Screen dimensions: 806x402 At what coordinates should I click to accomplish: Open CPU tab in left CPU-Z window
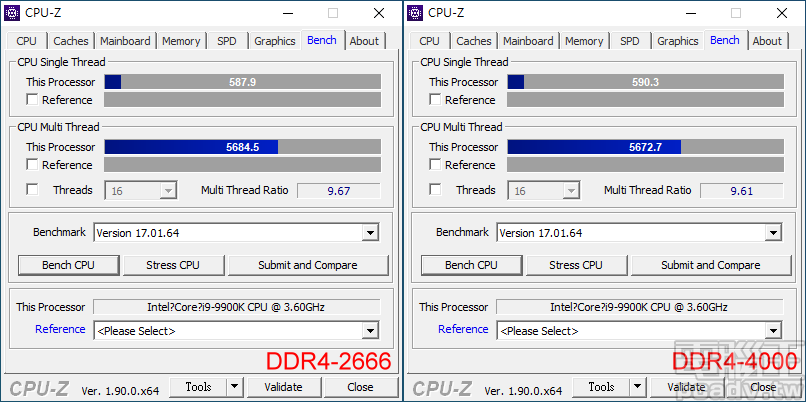coord(26,41)
